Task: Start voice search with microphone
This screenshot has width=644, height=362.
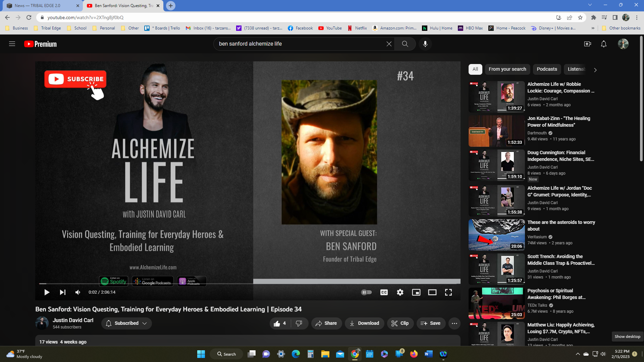Action: pos(425,44)
